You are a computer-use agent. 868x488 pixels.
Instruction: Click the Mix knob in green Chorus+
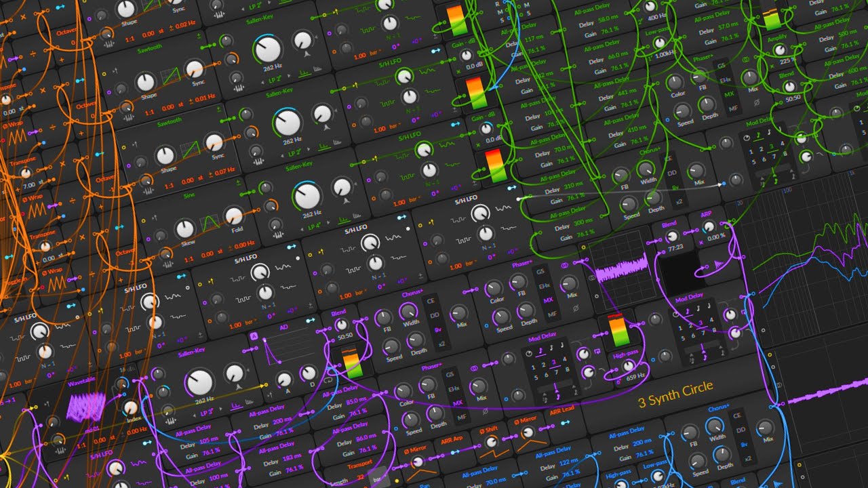pyautogui.click(x=696, y=169)
